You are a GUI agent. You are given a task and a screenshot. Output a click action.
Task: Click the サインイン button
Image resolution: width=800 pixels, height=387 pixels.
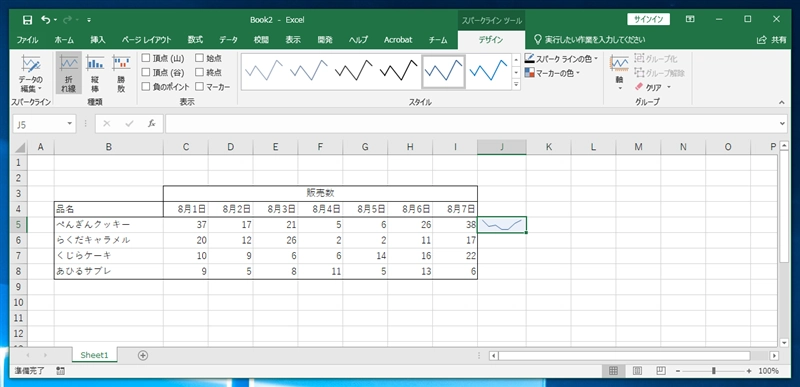(x=648, y=19)
